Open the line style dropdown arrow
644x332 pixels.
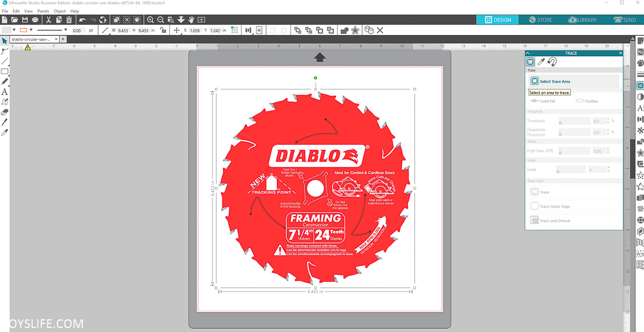pyautogui.click(x=66, y=30)
